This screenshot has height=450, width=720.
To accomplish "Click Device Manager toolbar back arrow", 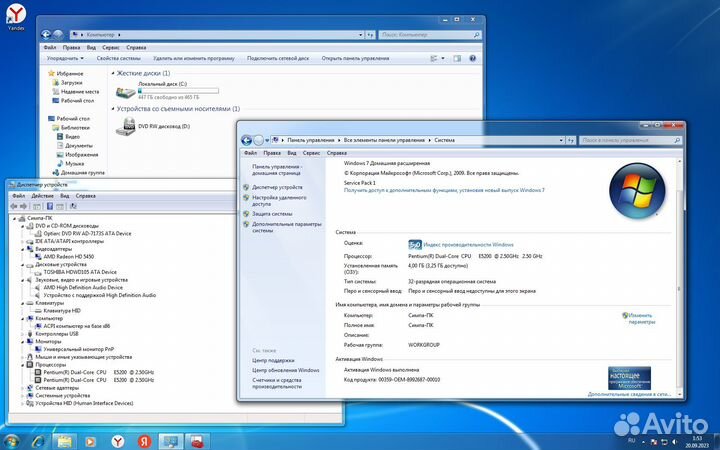I will (14, 206).
